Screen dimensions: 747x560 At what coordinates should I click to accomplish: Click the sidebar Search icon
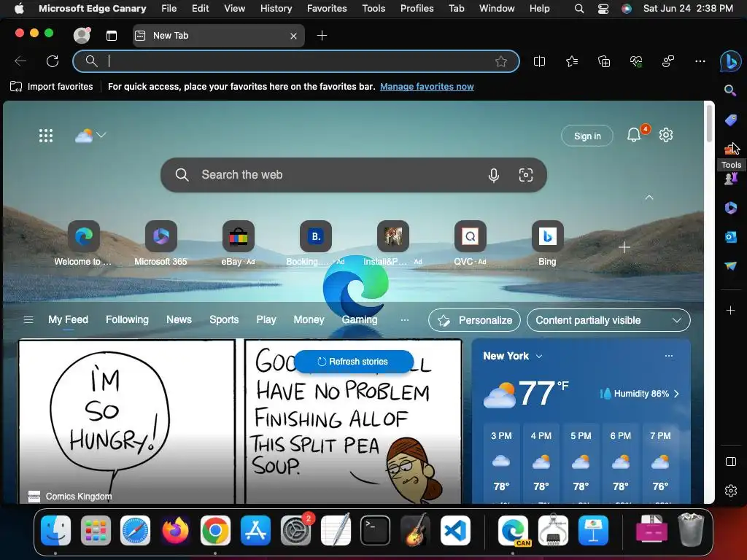click(730, 90)
